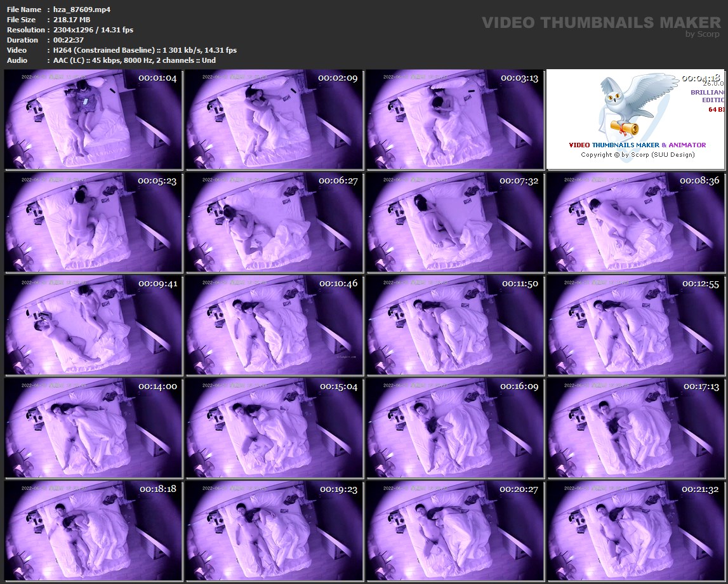Select the H264 video codec line
Image resolution: width=728 pixels, height=584 pixels.
(145, 50)
